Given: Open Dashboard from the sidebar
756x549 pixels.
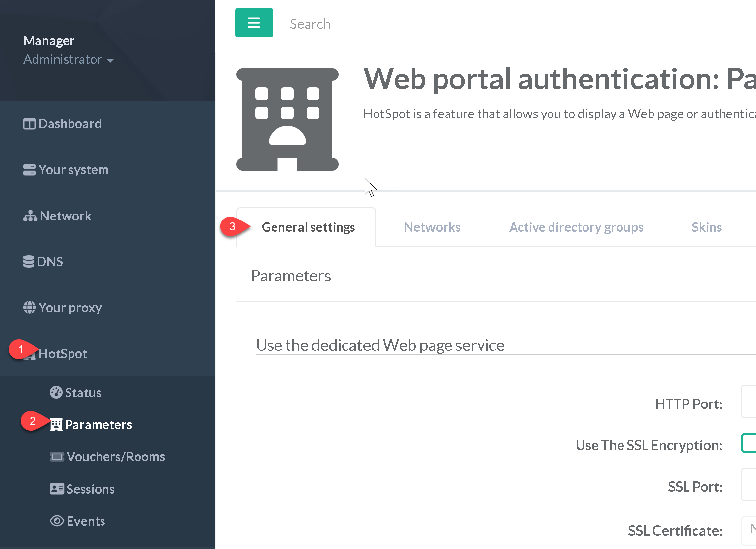Looking at the screenshot, I should 63,124.
